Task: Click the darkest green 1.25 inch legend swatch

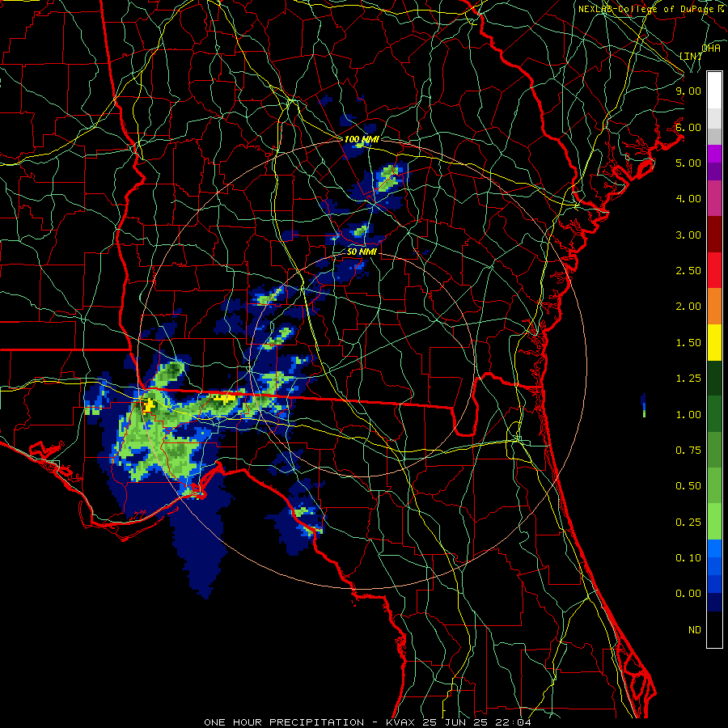Action: click(x=714, y=378)
